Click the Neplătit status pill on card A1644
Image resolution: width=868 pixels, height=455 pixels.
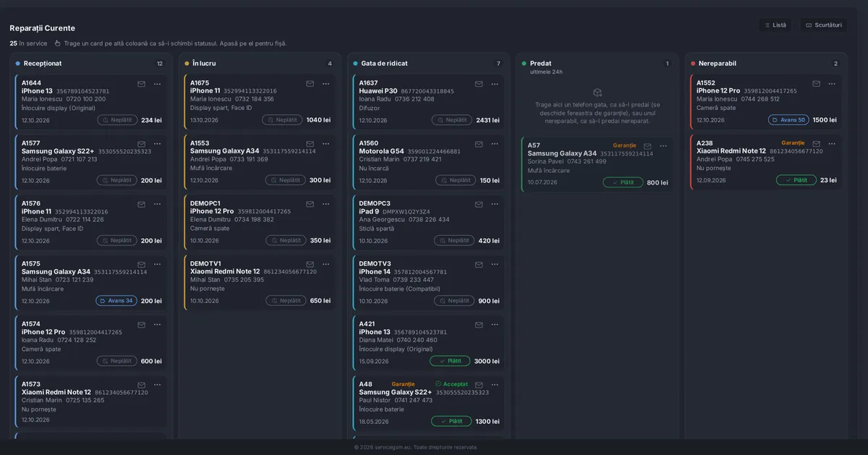coord(117,120)
